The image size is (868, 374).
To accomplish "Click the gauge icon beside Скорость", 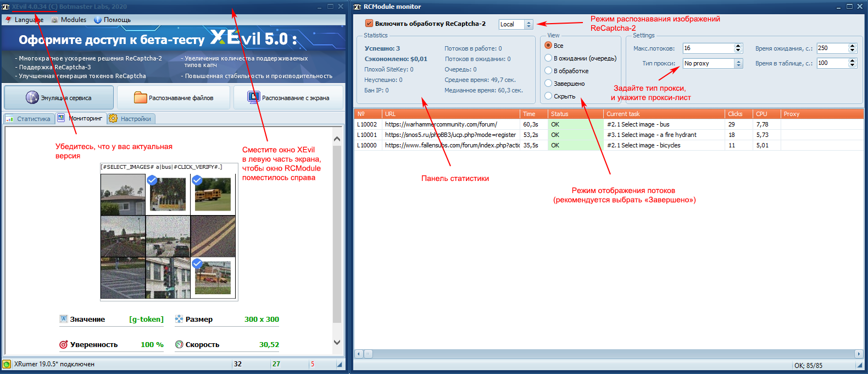I will 179,344.
